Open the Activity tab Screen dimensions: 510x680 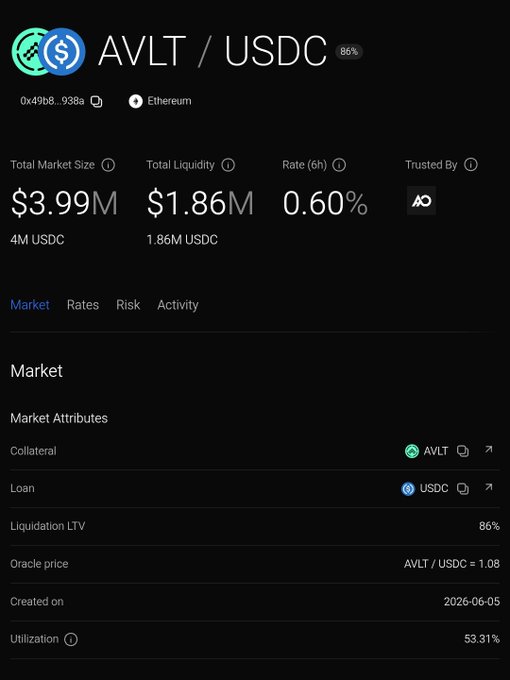pos(178,305)
